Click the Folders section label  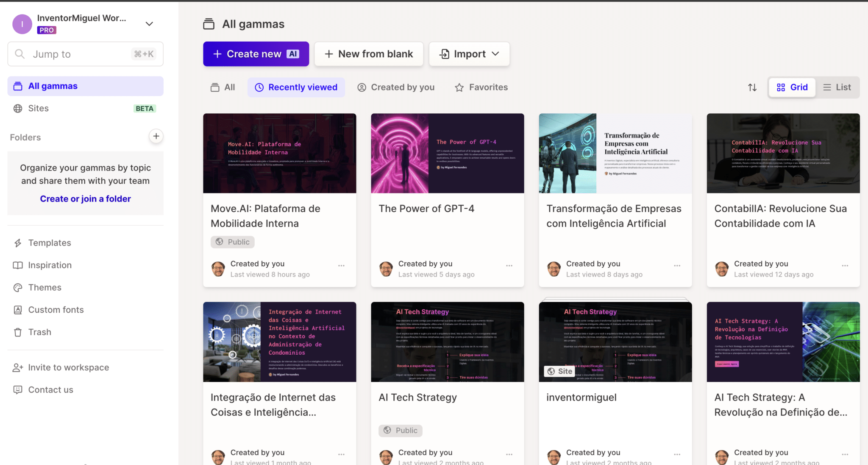(25, 137)
